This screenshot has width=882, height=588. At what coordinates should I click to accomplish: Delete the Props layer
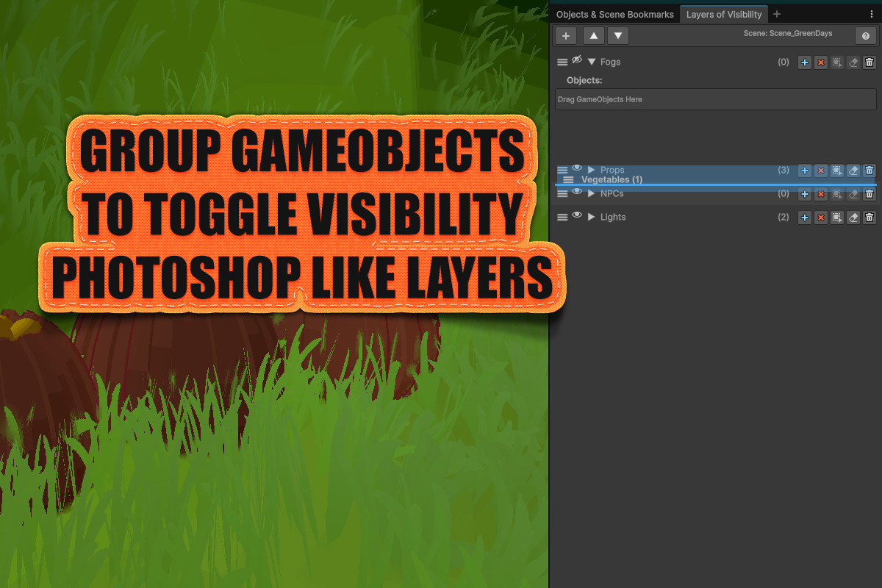[870, 171]
